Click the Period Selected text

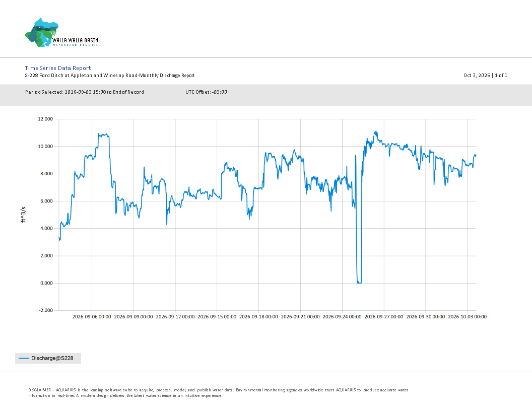point(85,92)
